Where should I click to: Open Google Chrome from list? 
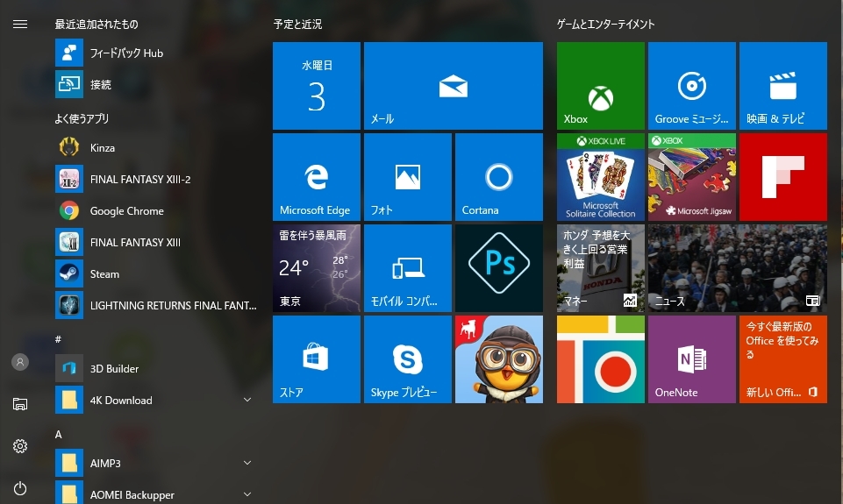coord(156,210)
